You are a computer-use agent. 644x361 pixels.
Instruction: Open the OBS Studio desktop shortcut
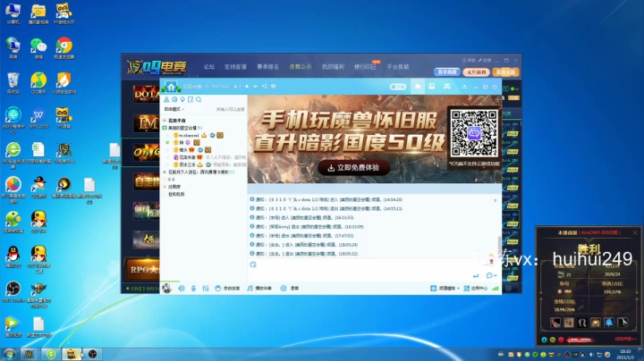[x=13, y=291]
